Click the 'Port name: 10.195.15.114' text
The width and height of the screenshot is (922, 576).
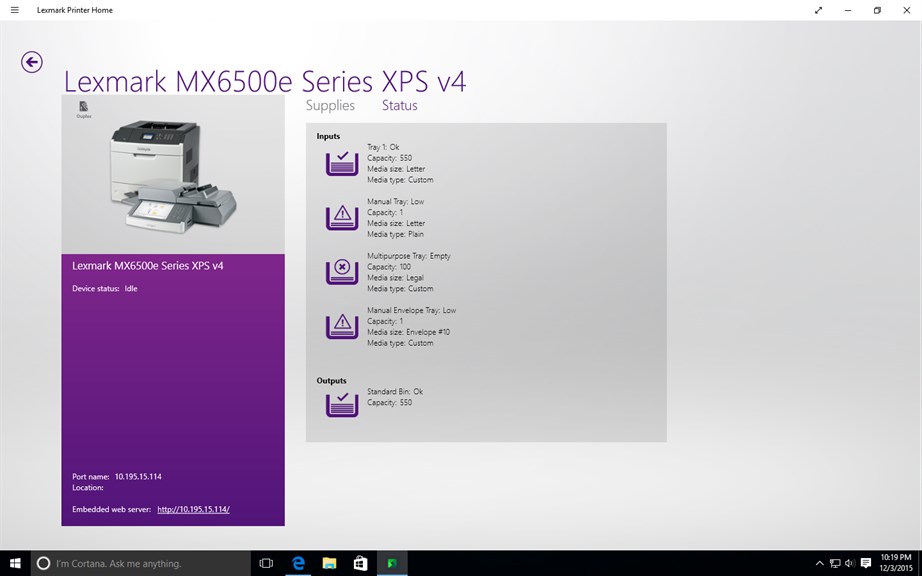(x=117, y=477)
